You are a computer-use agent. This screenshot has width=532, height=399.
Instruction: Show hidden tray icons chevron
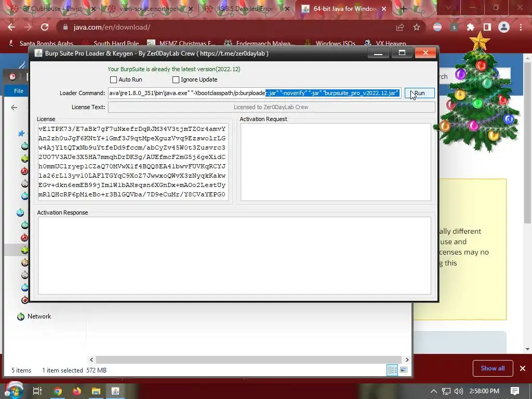click(433, 391)
